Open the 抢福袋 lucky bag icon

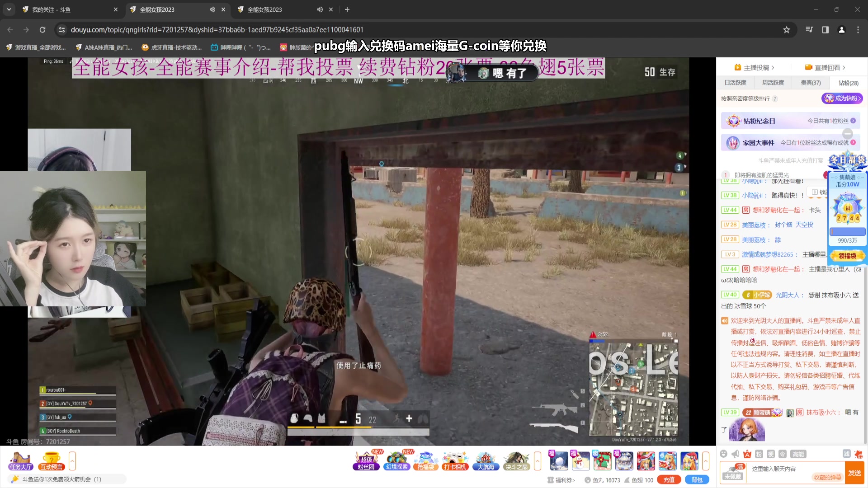(426, 461)
